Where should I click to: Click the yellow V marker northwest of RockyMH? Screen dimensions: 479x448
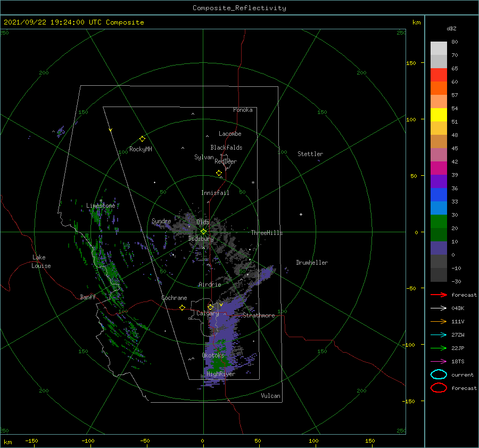111,130
